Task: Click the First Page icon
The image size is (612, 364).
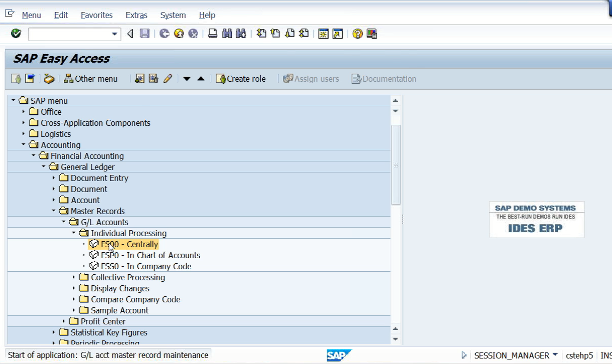Action: pyautogui.click(x=261, y=34)
